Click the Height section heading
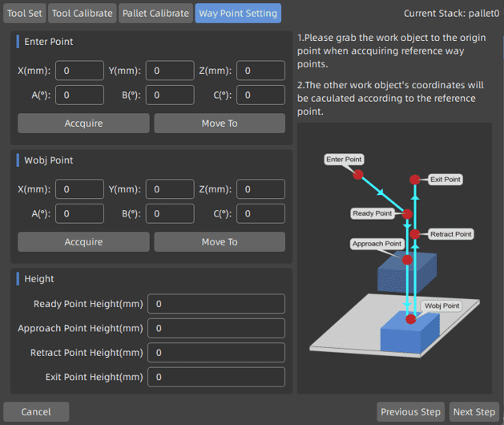Image resolution: width=504 pixels, height=425 pixels. [x=39, y=279]
